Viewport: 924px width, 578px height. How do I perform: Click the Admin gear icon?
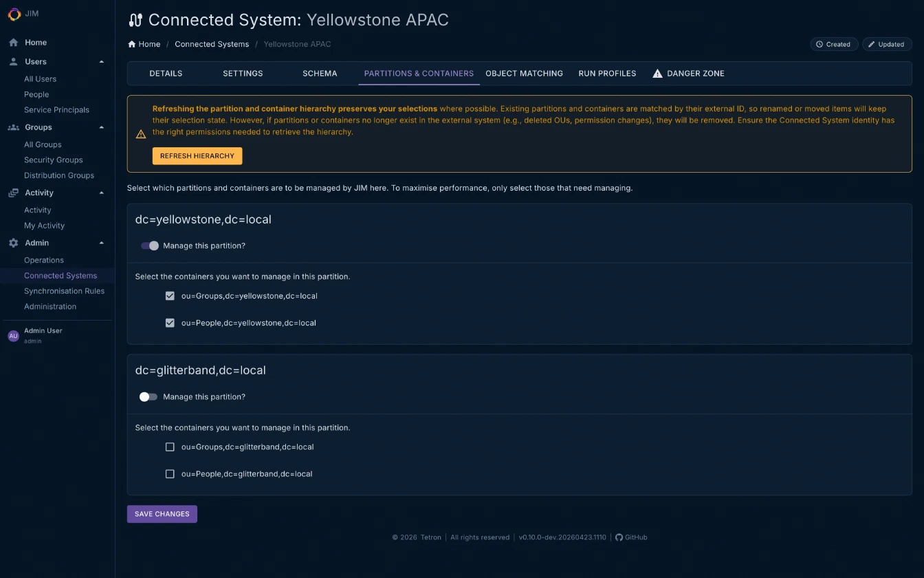12,242
